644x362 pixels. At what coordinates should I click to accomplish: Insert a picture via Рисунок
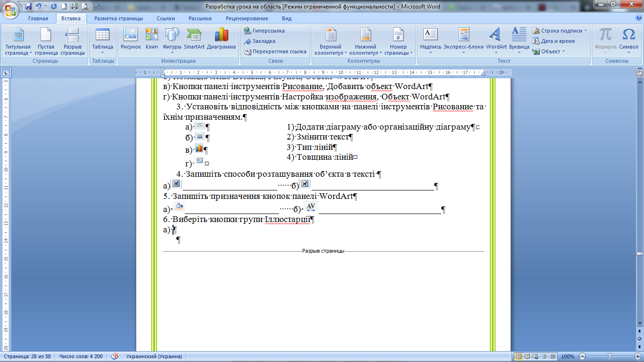click(131, 39)
